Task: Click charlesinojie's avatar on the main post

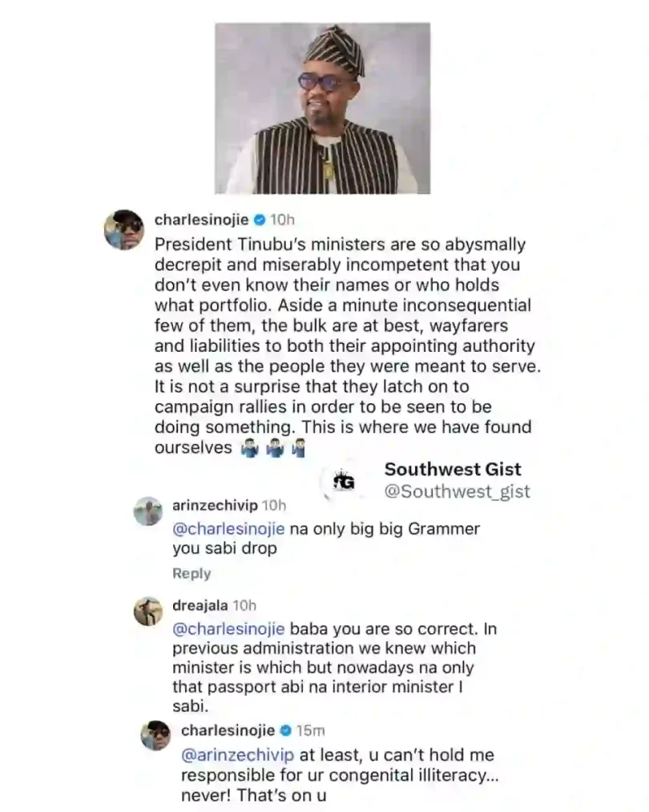Action: coord(123,230)
